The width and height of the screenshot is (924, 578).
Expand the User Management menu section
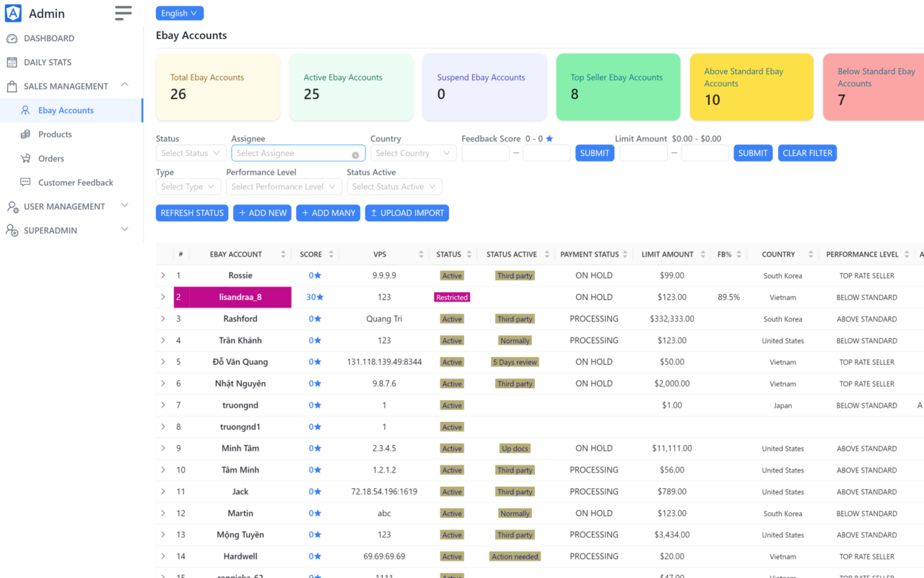point(125,206)
